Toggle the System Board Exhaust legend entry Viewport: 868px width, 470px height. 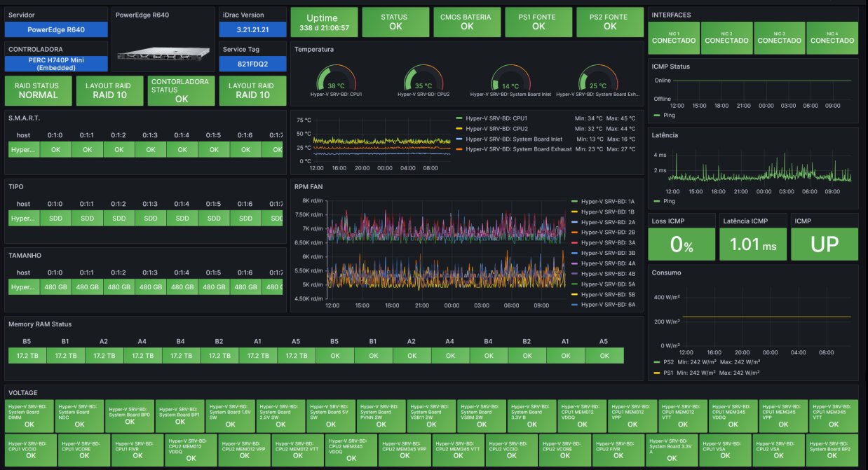tap(509, 149)
